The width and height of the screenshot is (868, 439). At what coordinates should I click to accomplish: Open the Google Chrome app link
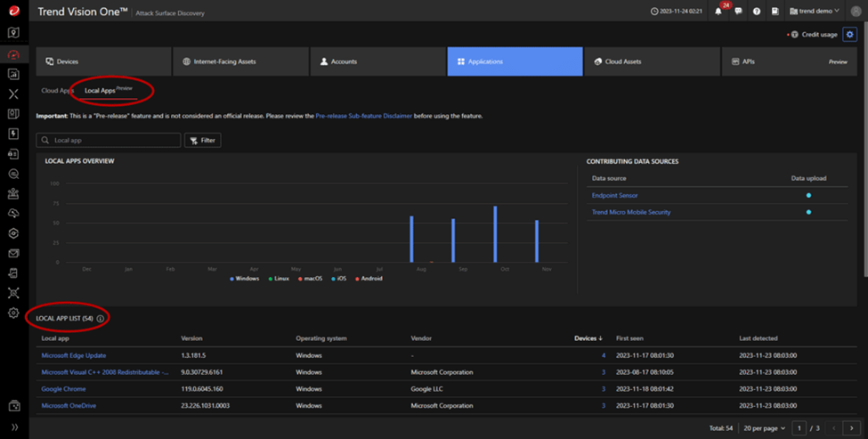pyautogui.click(x=64, y=388)
